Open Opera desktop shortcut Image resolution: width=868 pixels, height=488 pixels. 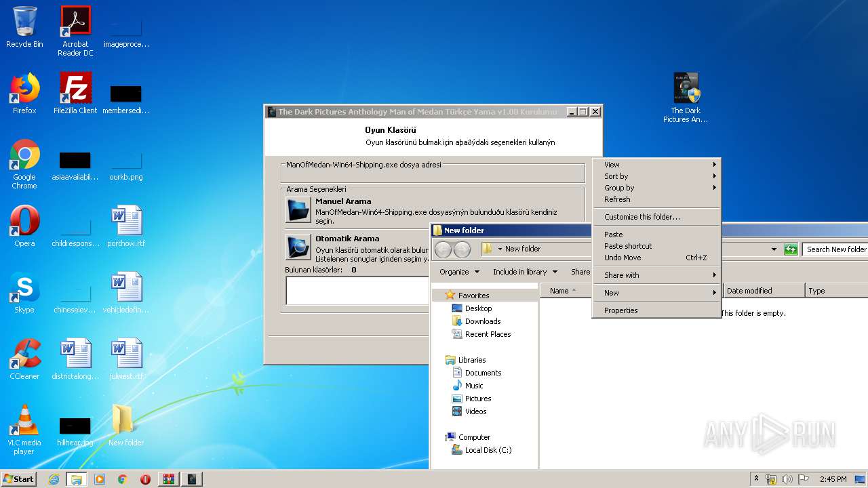pos(24,226)
